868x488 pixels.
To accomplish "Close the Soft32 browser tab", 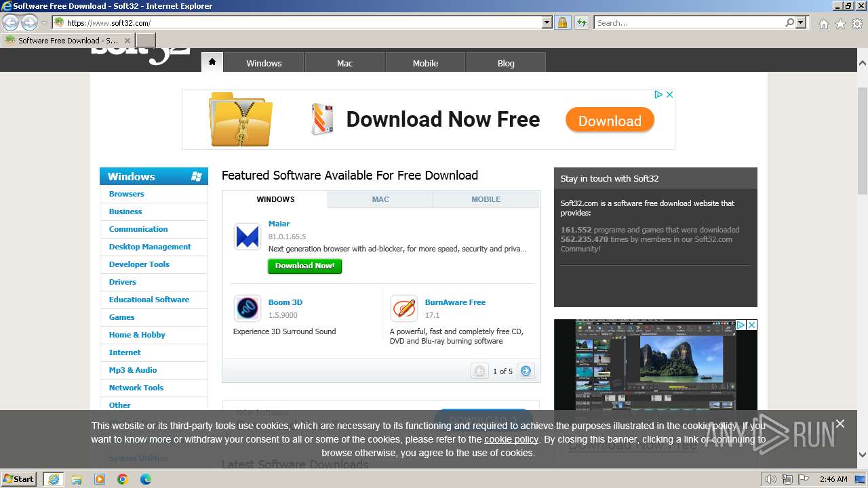I will point(127,41).
